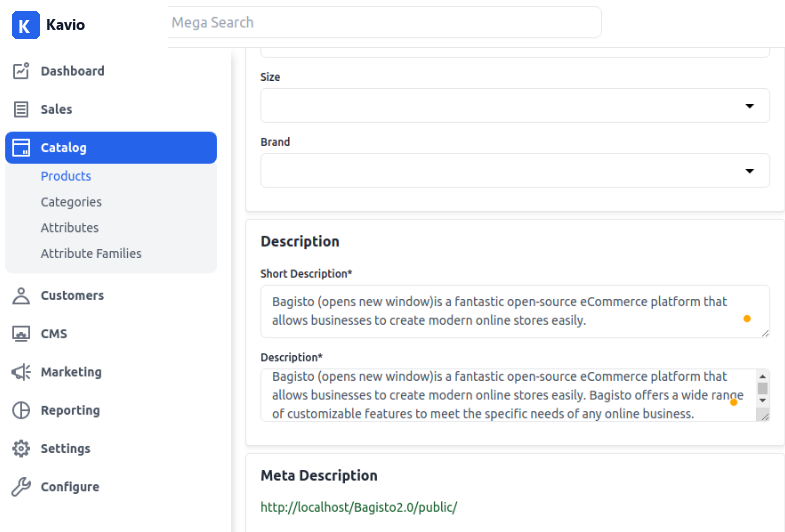Click Description textarea scroll down arrow
Screen dimensions: 785x532
[x=762, y=400]
